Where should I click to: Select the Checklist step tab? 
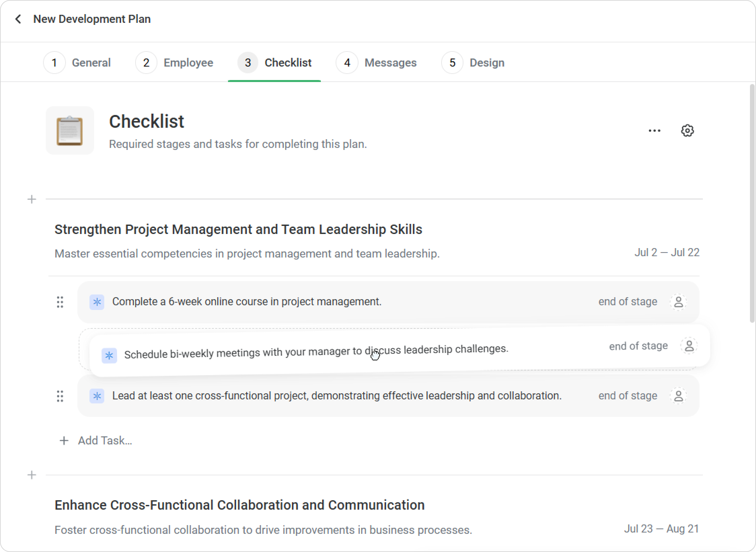[274, 63]
